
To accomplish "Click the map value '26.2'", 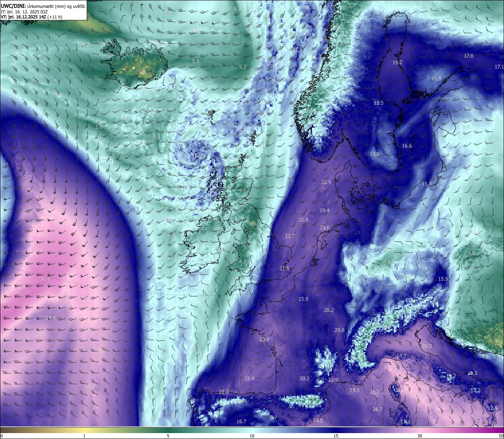I will (374, 392).
